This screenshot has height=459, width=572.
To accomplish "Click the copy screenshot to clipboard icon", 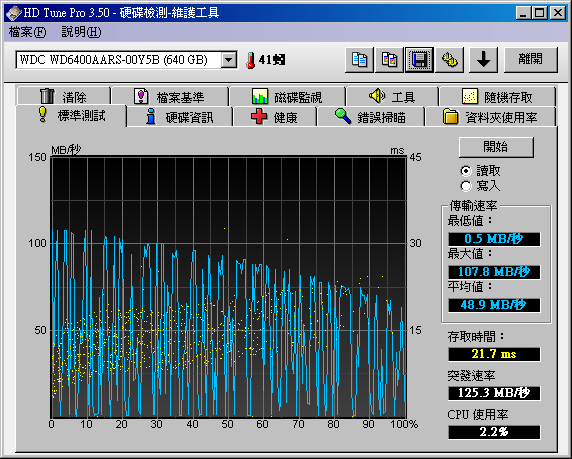I will click(389, 60).
